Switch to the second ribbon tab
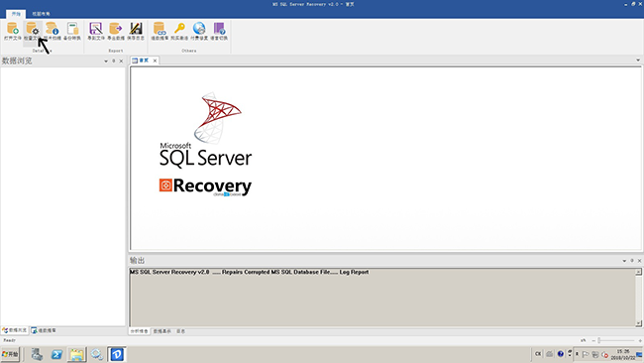 41,14
